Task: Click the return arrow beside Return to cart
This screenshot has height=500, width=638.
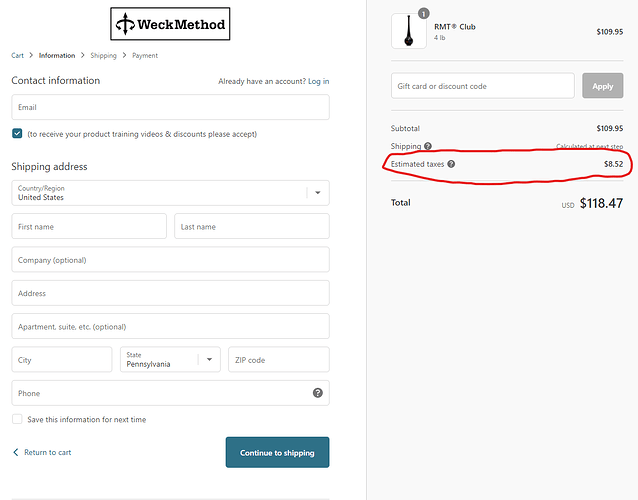Action: [x=16, y=452]
